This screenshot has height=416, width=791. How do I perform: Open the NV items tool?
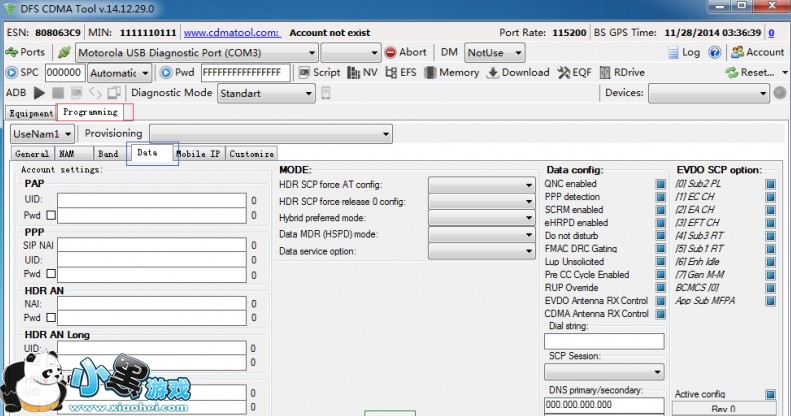tap(362, 73)
